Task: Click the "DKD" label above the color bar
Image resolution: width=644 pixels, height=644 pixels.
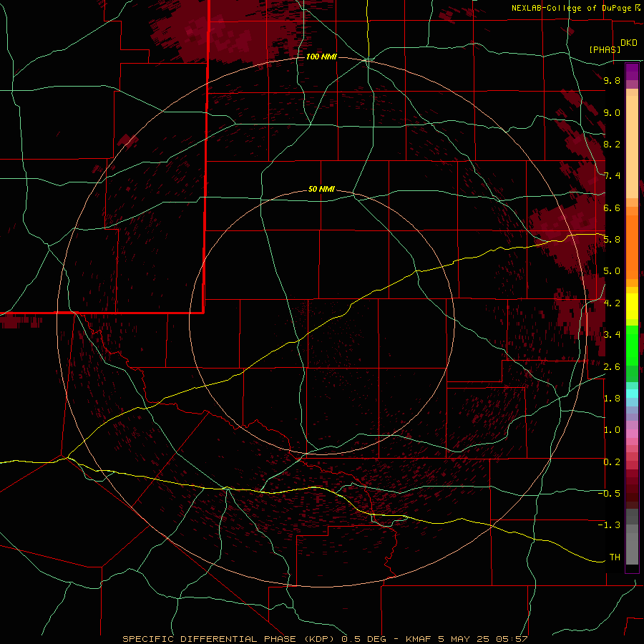Action: click(629, 43)
